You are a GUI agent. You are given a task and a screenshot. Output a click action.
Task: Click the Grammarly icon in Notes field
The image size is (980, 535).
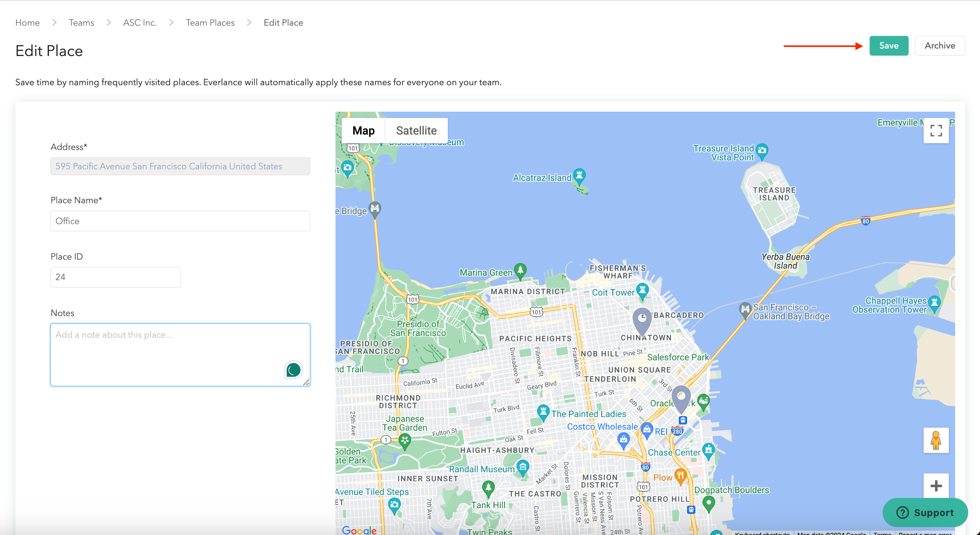(x=293, y=370)
